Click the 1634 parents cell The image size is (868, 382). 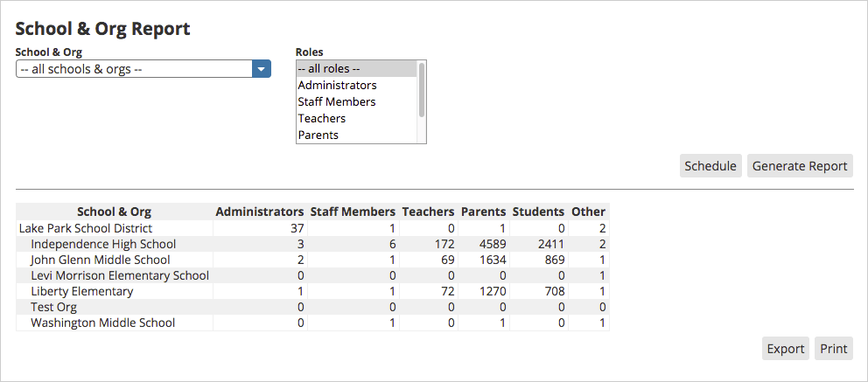click(x=484, y=260)
